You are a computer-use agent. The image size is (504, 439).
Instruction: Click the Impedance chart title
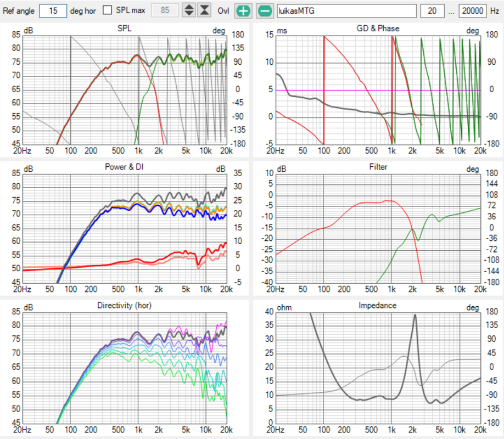(378, 305)
